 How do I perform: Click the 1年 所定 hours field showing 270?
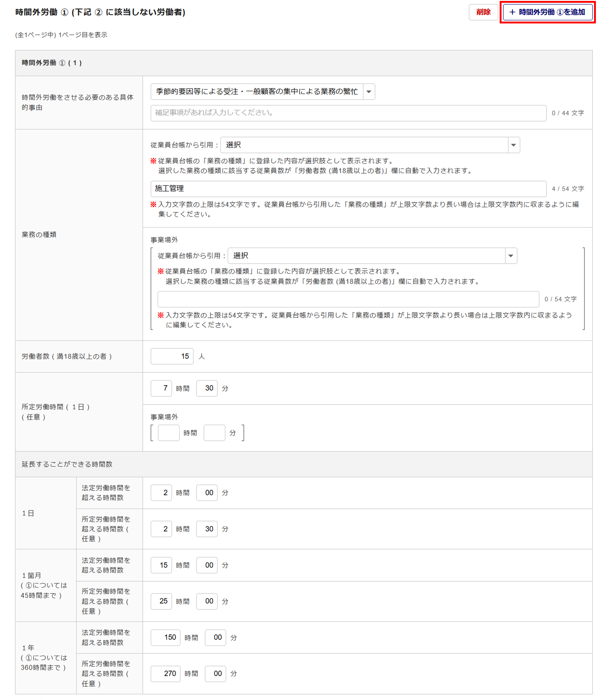[x=165, y=673]
